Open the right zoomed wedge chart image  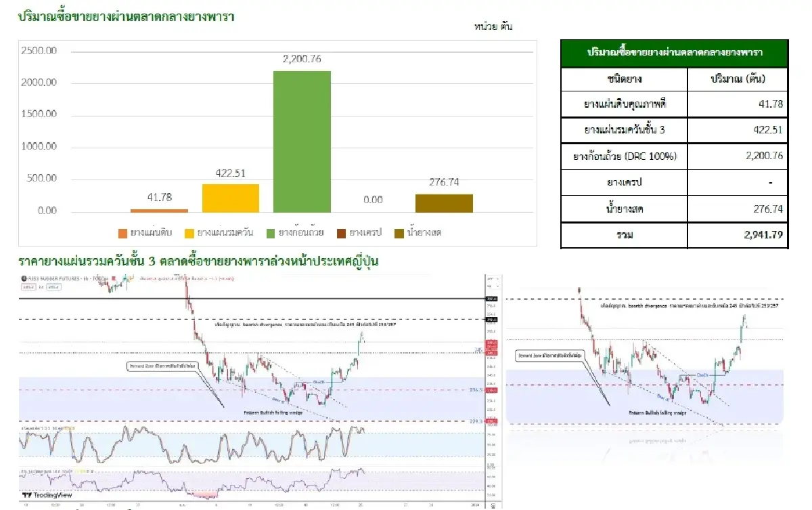[645, 357]
